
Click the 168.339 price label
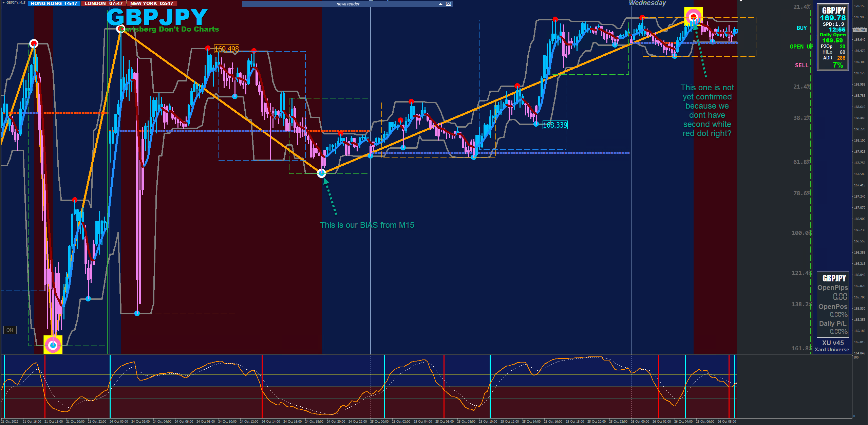555,125
